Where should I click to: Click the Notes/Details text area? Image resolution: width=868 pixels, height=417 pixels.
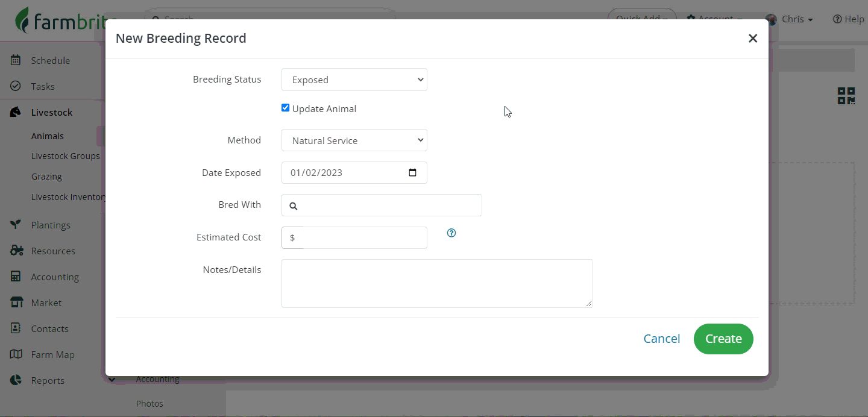click(x=437, y=283)
